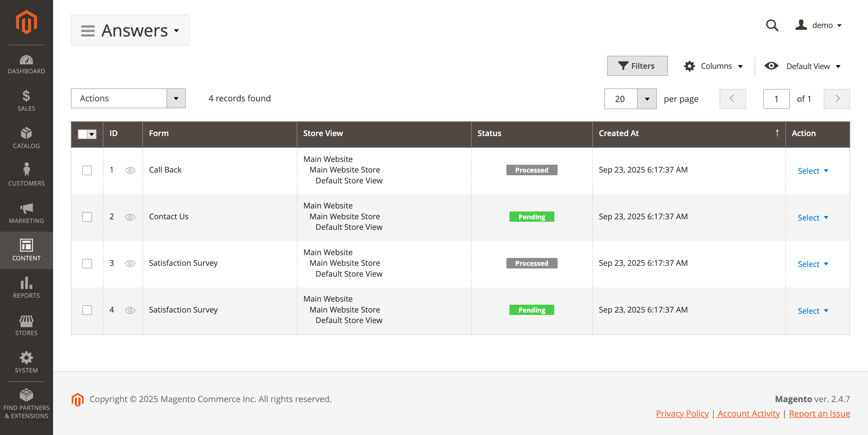View answer 2 via eye icon

pyautogui.click(x=130, y=217)
